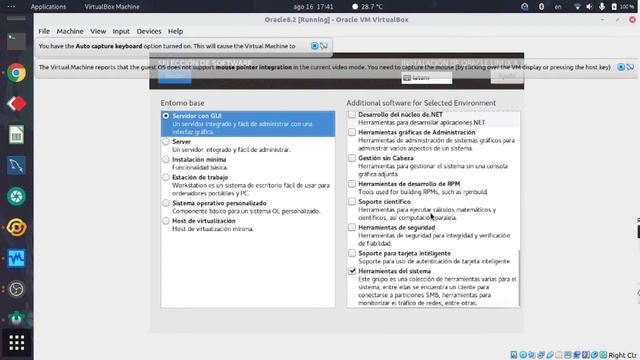The height and width of the screenshot is (360, 640).
Task: Enable Desarrollo del núcleo de .NET
Action: click(x=352, y=115)
